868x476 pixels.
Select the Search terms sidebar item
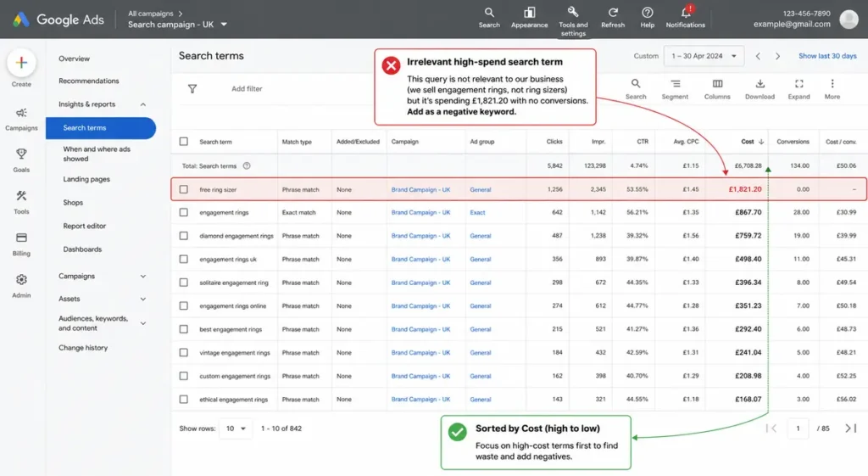tap(101, 128)
